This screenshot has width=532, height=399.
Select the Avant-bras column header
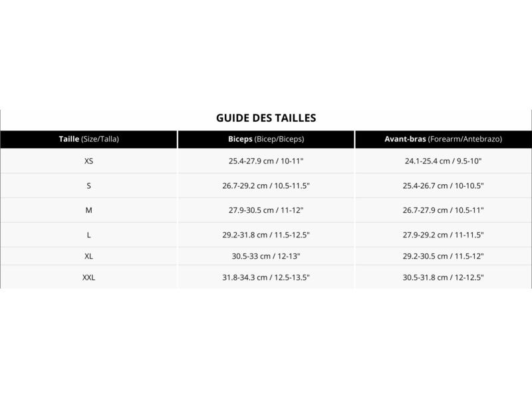point(444,139)
